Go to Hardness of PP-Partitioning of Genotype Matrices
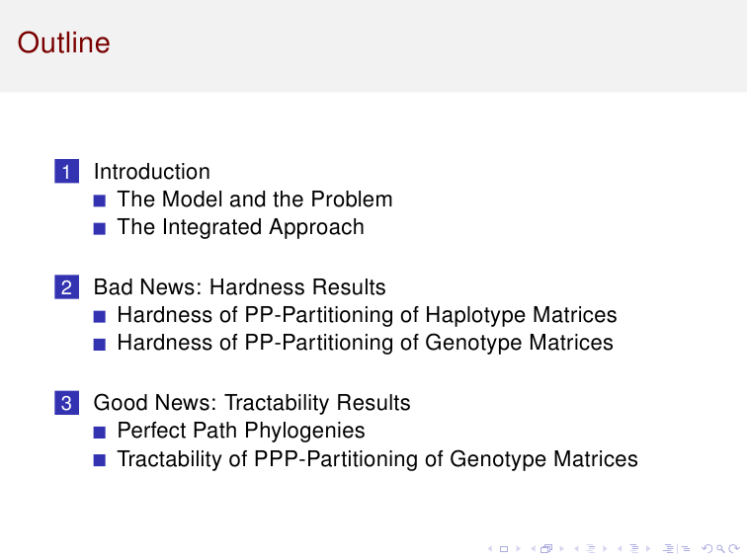This screenshot has height=560, width=747. 365,343
